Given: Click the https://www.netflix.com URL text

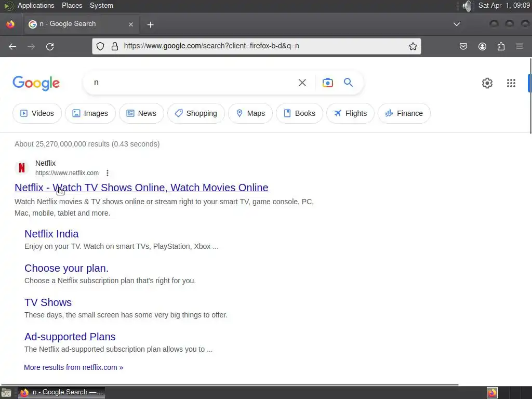Looking at the screenshot, I should [x=67, y=173].
